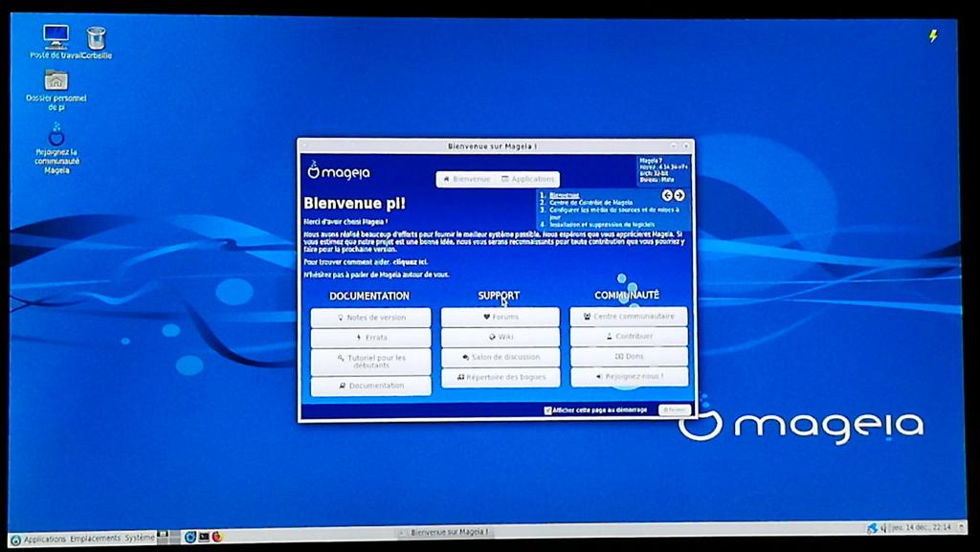Follow the 'cliquez ici' help link
The height and width of the screenshot is (552, 980).
410,262
